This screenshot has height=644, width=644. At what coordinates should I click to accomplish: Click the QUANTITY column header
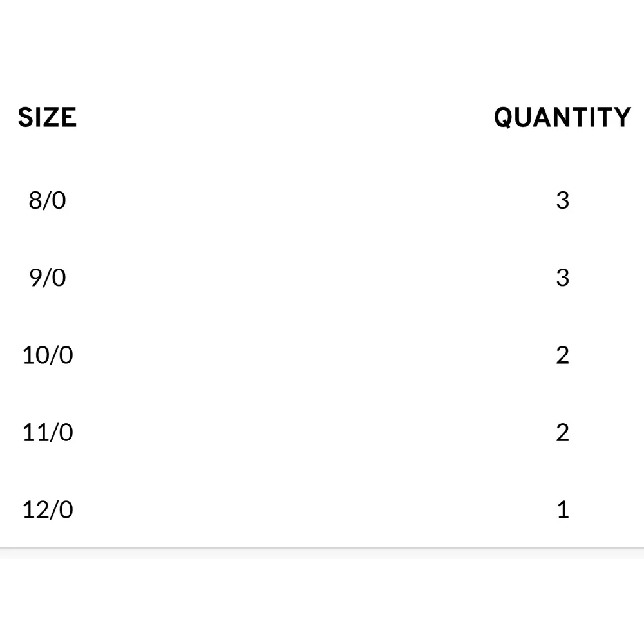(562, 117)
